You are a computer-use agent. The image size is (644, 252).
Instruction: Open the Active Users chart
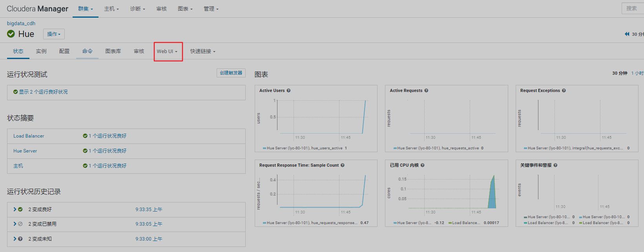pos(316,118)
